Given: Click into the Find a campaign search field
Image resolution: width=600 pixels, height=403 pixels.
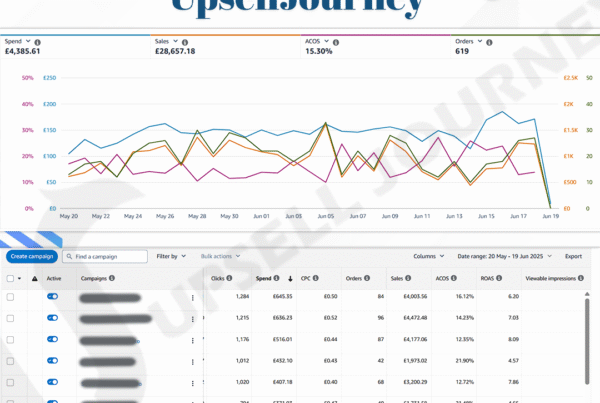Looking at the screenshot, I should 105,256.
